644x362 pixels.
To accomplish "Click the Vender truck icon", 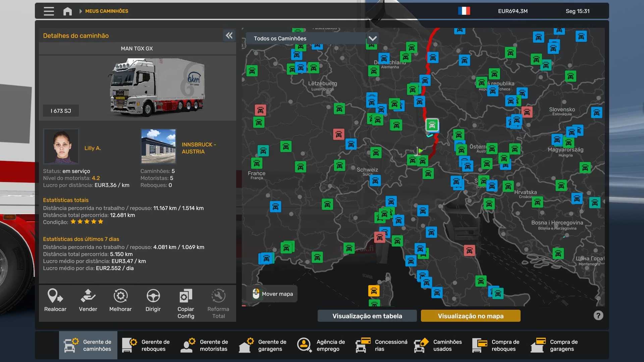I will pos(88,296).
